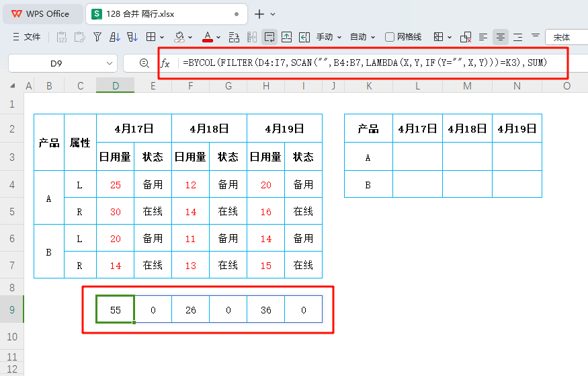The width and height of the screenshot is (588, 376).
Task: Click the top align icon
Action: [x=536, y=36]
